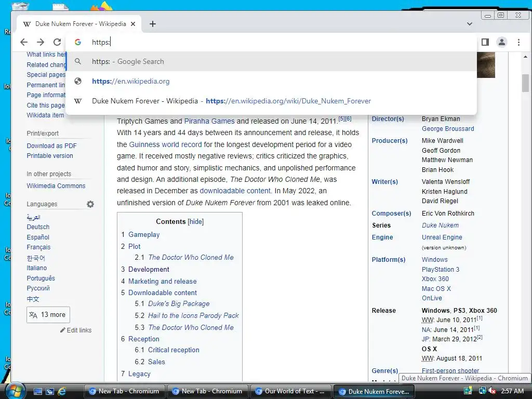This screenshot has height=399, width=532.
Task: Click the 2:57 AM system clock
Action: [x=512, y=391]
